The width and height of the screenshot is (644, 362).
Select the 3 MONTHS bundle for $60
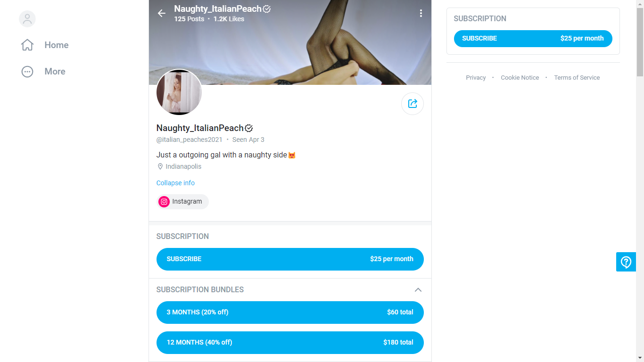[290, 313]
